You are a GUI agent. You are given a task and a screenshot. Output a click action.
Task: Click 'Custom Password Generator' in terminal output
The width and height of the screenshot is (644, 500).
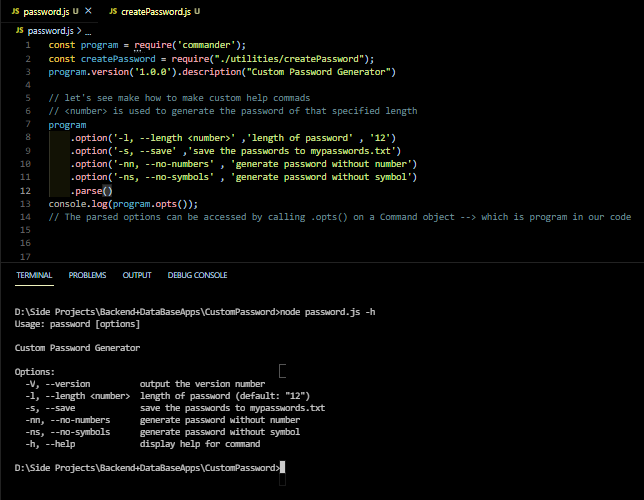[x=77, y=348]
